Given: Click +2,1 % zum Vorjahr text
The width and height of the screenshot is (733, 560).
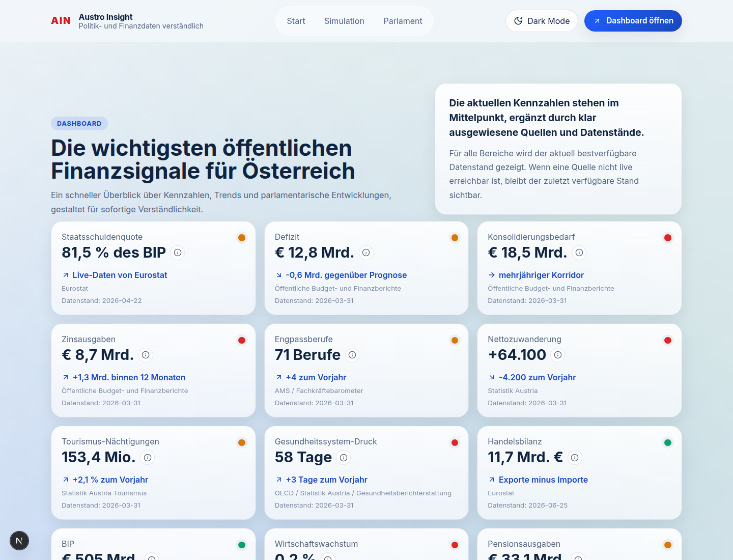Looking at the screenshot, I should 110,480.
